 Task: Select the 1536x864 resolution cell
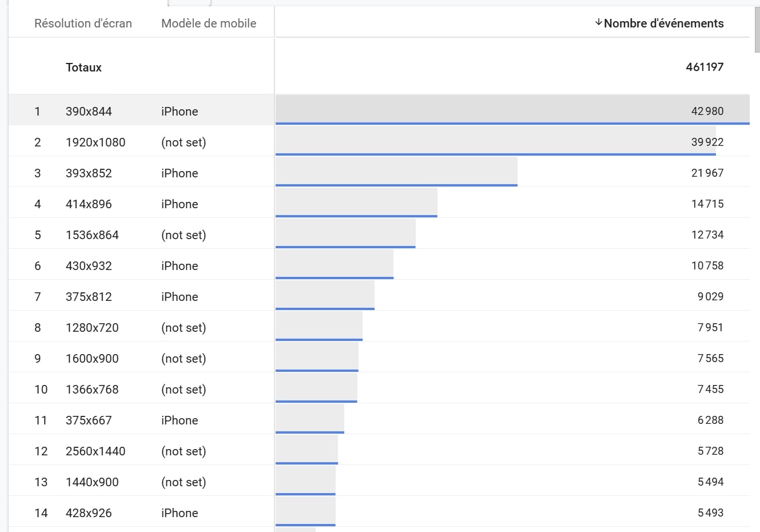click(x=92, y=235)
